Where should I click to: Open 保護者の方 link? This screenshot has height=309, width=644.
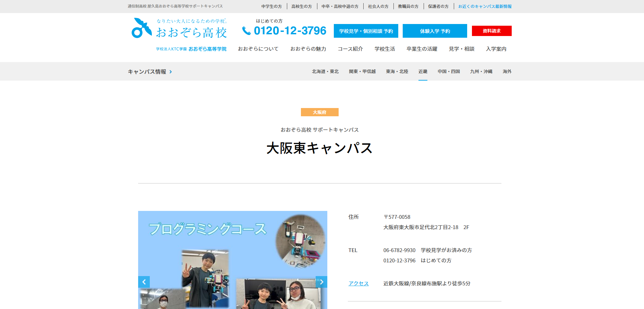[x=438, y=7]
